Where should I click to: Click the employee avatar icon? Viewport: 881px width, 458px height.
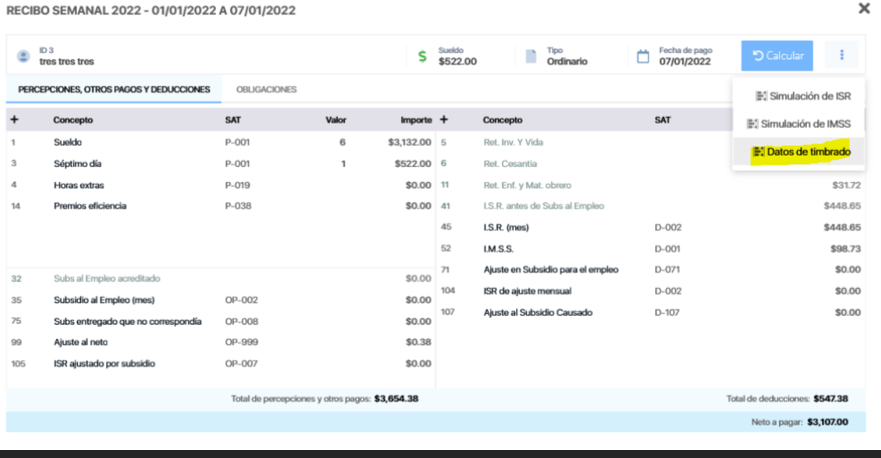[24, 55]
